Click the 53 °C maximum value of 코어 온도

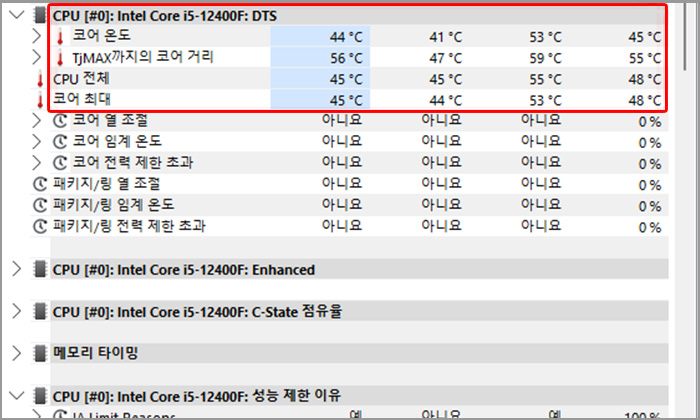(x=546, y=37)
